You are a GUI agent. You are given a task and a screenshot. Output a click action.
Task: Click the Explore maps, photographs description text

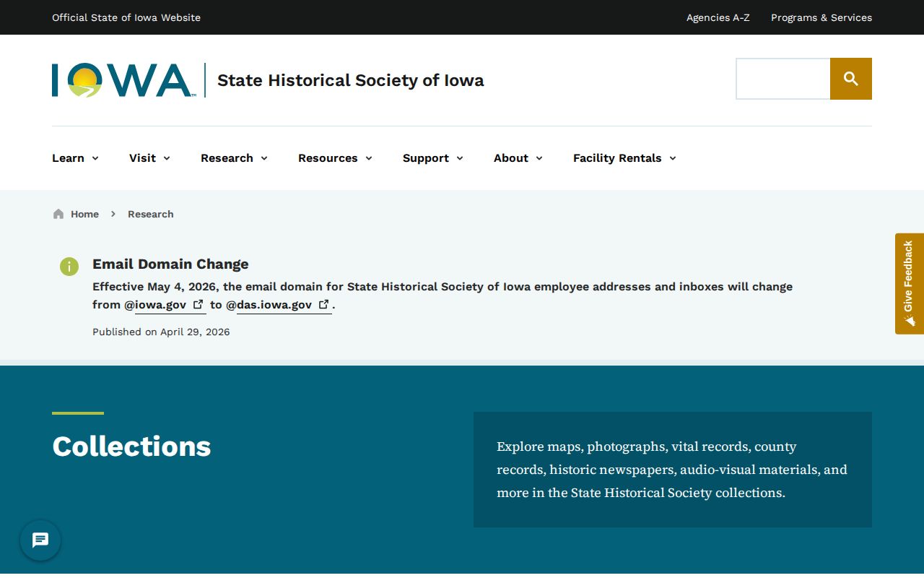[x=672, y=470]
